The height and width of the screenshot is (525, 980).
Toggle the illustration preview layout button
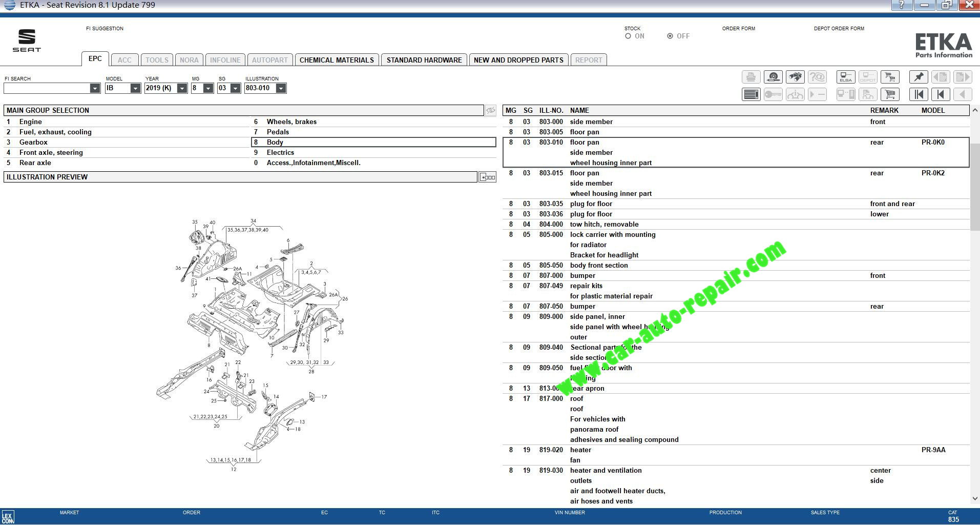pyautogui.click(x=487, y=177)
